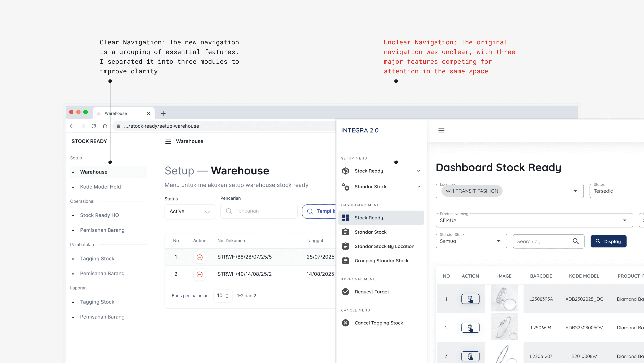Viewport: 644px width, 363px height.
Task: Expand the Standar Stock setup menu chevron
Action: (418, 187)
